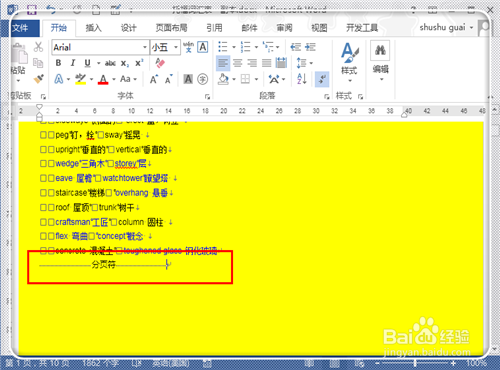Toggle underline formatting
The image size is (500, 370).
(x=87, y=63)
